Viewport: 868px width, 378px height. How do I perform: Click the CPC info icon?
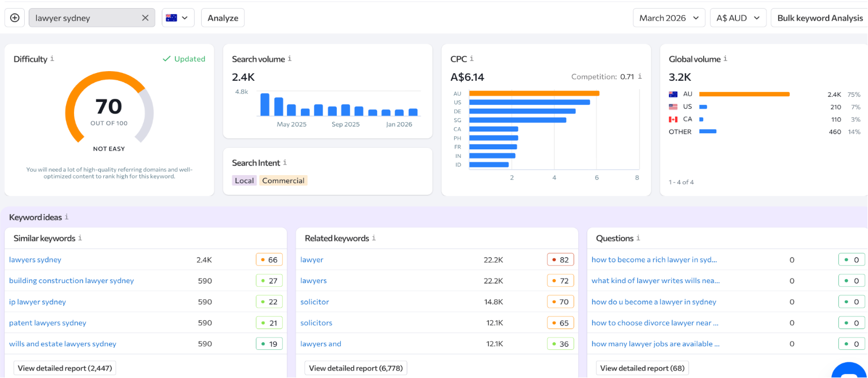click(471, 59)
